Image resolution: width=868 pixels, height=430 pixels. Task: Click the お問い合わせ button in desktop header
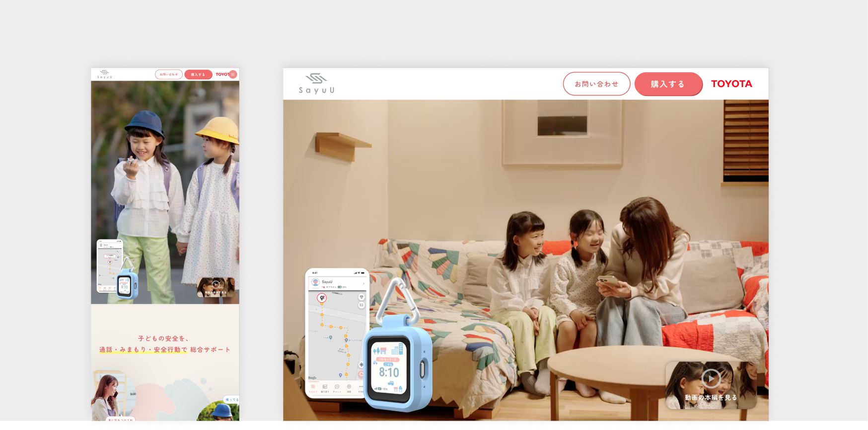(596, 84)
